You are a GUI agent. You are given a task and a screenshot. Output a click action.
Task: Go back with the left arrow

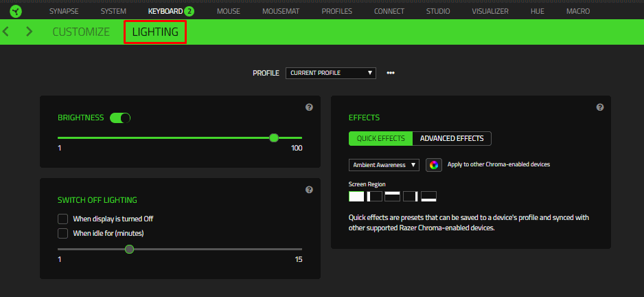5,31
